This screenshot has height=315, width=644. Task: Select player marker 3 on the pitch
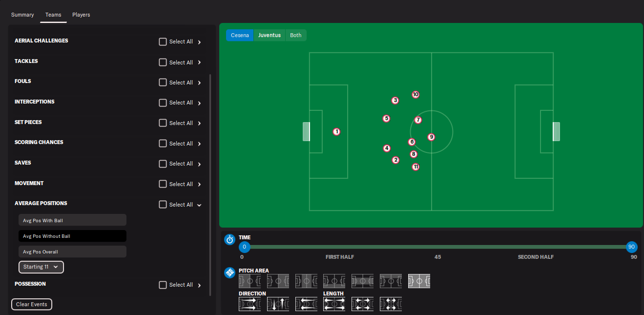pos(395,101)
